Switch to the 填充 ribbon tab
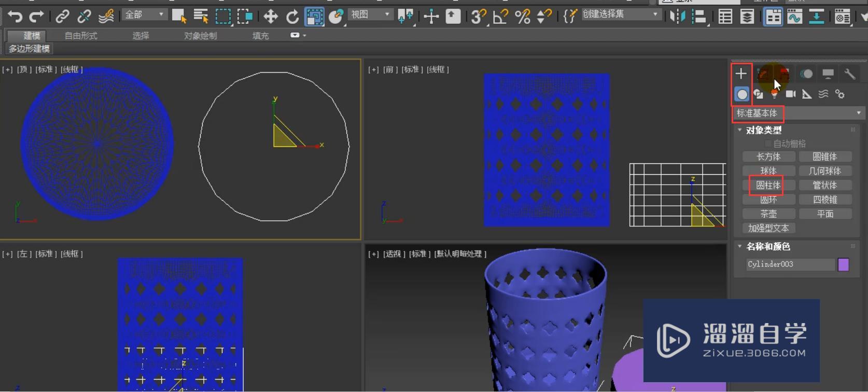 (x=260, y=36)
